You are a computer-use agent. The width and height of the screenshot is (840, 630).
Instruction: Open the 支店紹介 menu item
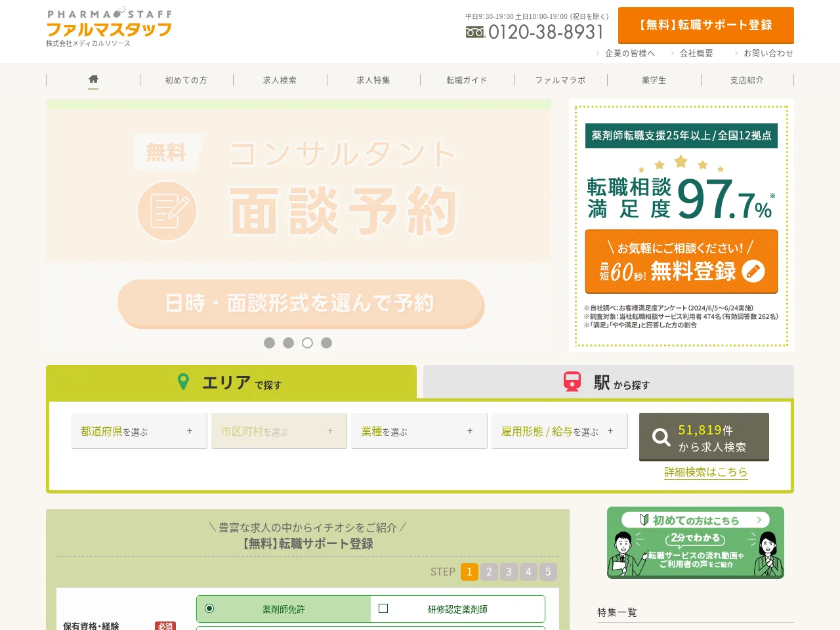coord(747,80)
